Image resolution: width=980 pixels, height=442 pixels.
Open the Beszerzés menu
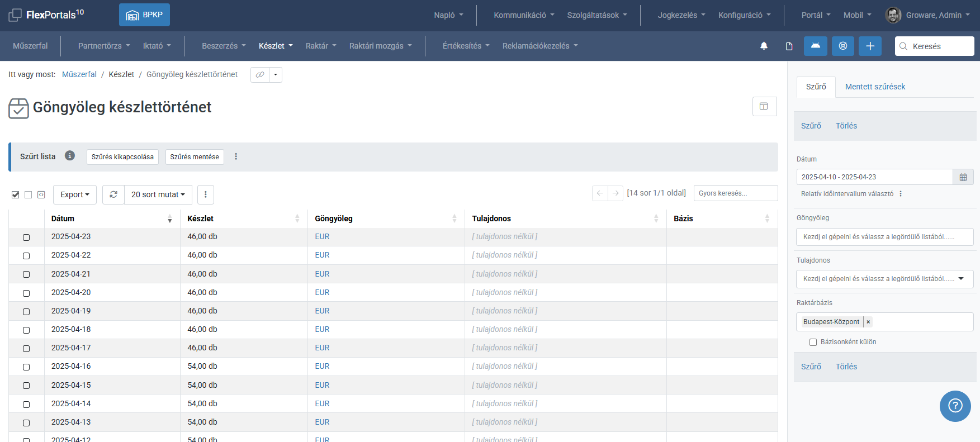[224, 46]
